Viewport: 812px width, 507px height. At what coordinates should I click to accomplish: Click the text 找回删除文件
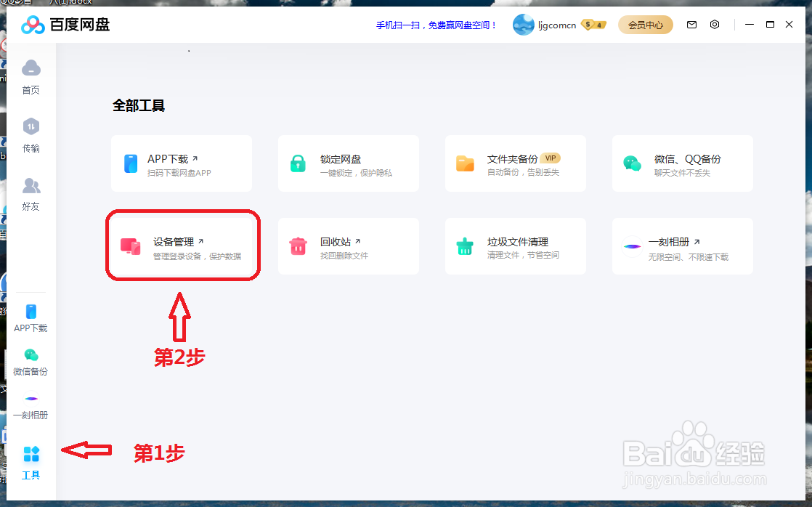click(x=344, y=256)
